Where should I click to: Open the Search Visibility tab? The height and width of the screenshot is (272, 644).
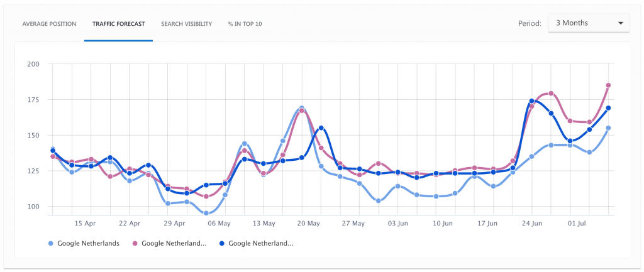186,24
